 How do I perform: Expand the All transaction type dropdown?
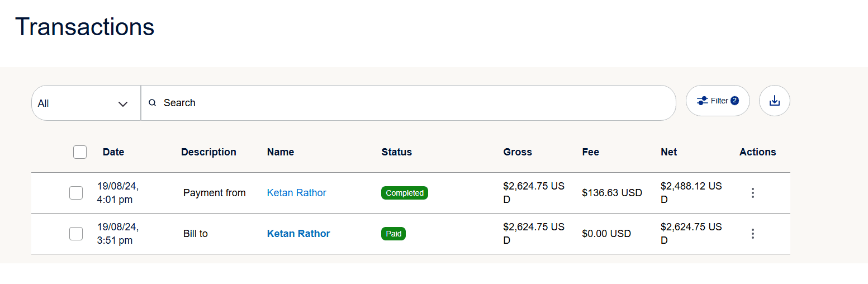[84, 103]
